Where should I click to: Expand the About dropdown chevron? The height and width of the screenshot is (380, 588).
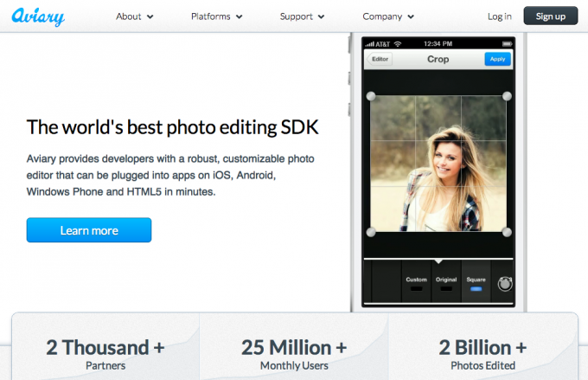click(150, 17)
